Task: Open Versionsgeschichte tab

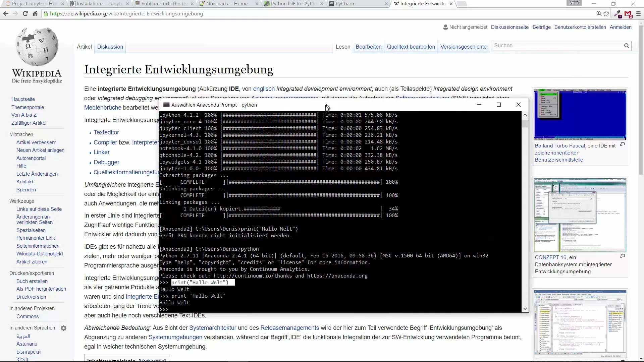Action: (464, 47)
